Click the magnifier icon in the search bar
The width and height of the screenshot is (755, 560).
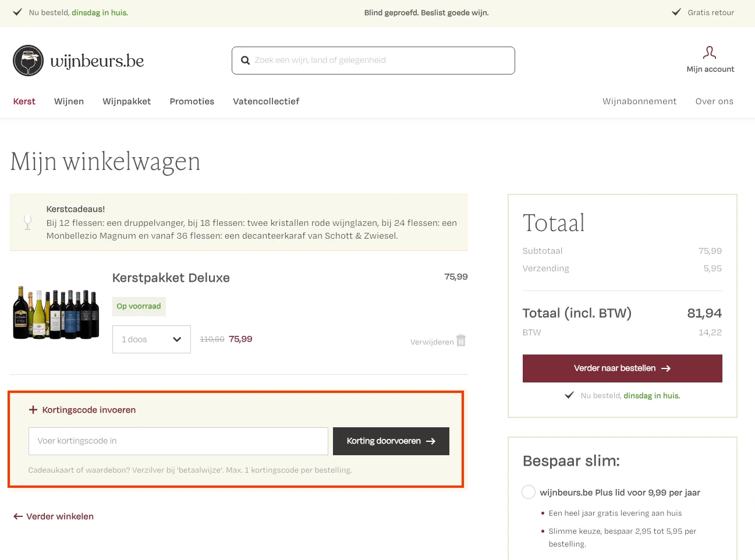[x=245, y=60]
